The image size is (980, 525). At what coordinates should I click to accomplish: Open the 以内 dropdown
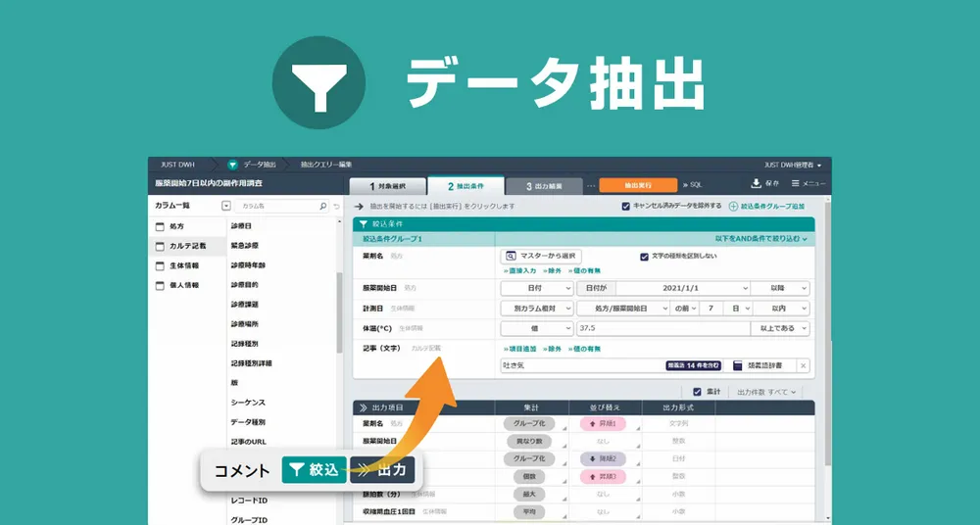coord(781,309)
